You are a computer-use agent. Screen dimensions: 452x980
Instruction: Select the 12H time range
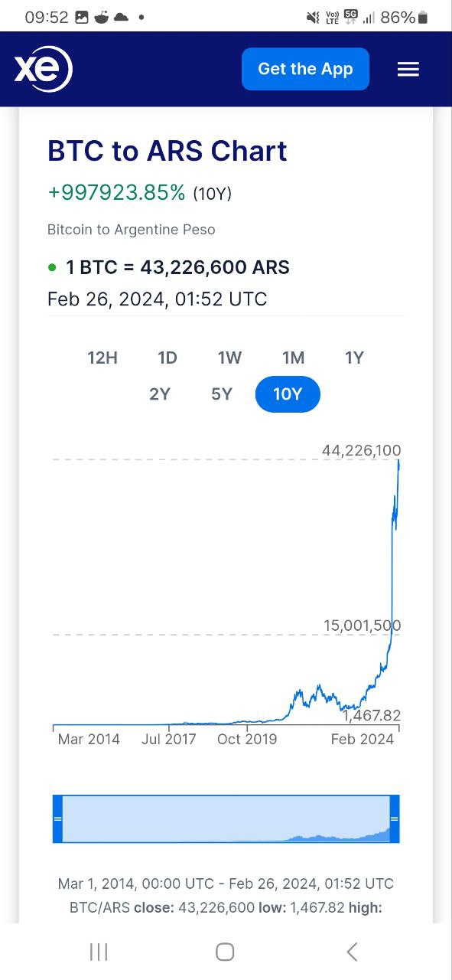tap(102, 358)
